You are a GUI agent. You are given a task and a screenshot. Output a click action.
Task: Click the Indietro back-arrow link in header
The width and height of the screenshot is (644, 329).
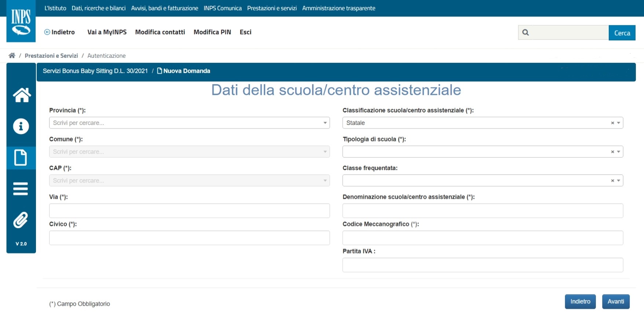tap(59, 32)
